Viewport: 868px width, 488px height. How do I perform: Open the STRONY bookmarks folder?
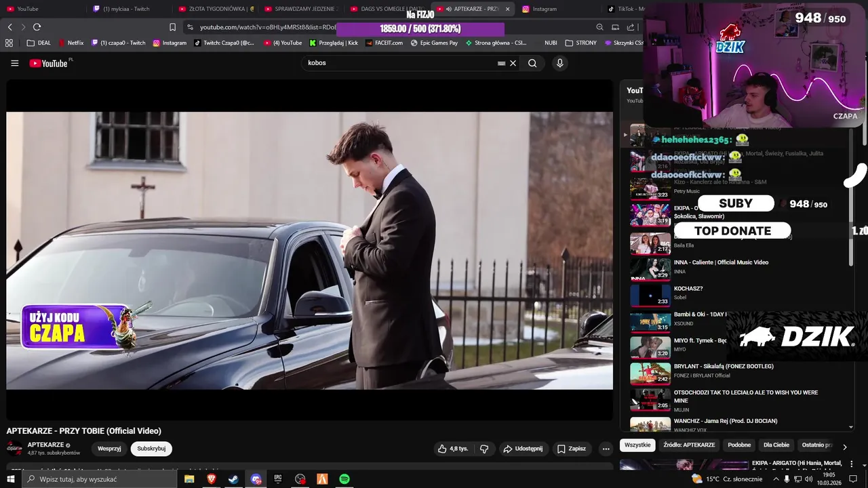click(x=581, y=43)
